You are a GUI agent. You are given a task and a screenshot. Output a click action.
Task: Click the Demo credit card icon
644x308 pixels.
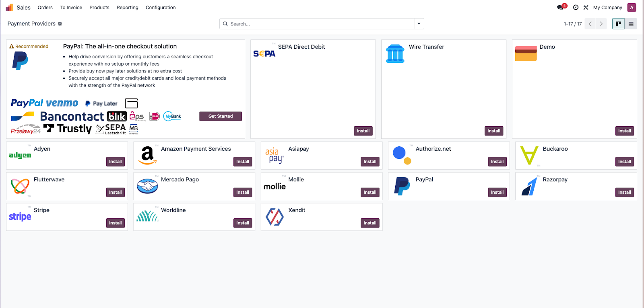pos(526,53)
